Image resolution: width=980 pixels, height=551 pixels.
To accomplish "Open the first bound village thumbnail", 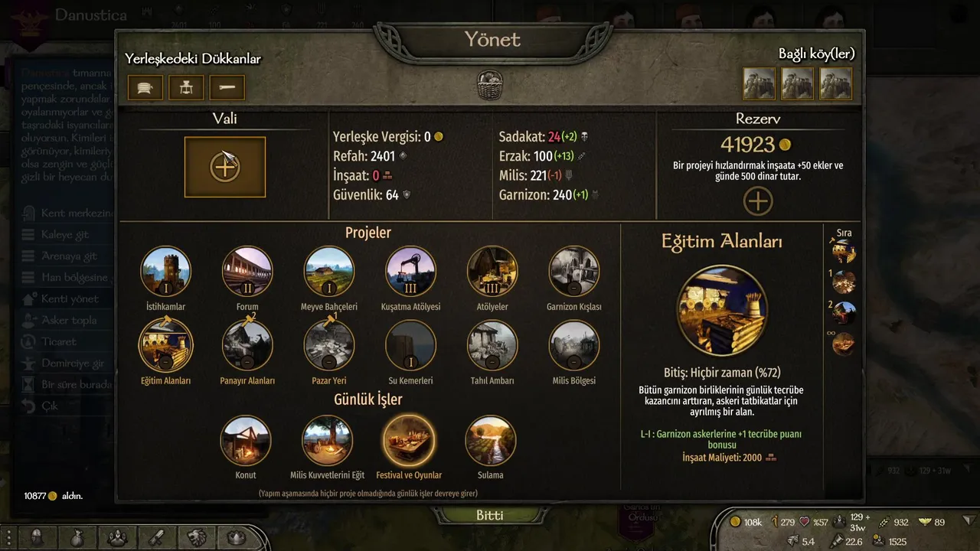I will (x=759, y=83).
